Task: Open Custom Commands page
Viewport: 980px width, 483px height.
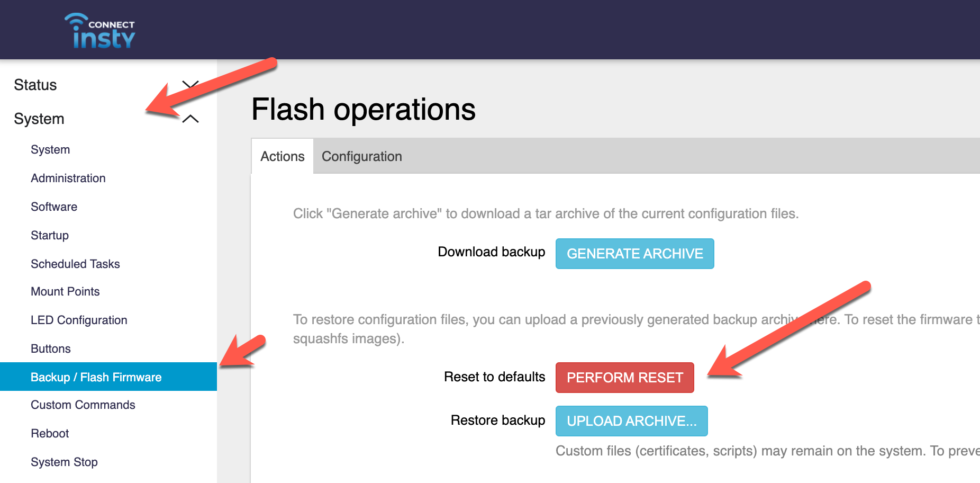Action: 83,405
